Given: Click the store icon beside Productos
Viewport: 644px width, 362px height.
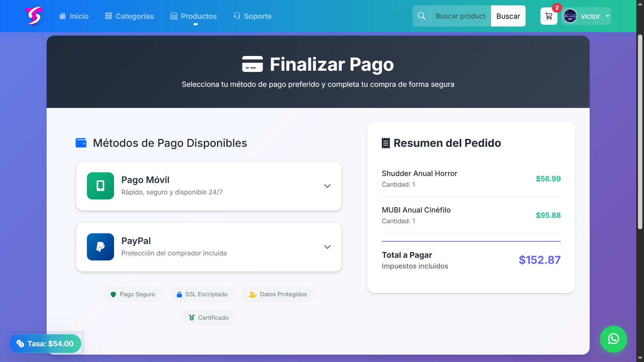Looking at the screenshot, I should coord(174,16).
